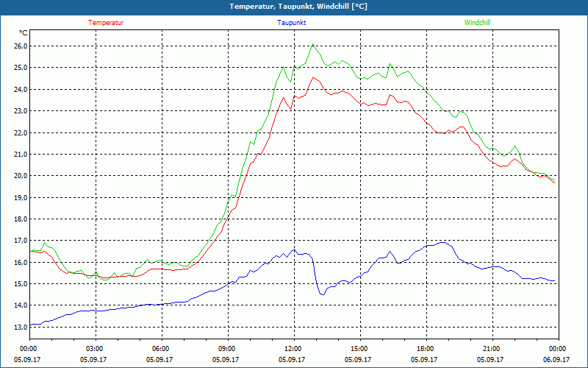Click the 24,0 y-axis value

(x=21, y=89)
